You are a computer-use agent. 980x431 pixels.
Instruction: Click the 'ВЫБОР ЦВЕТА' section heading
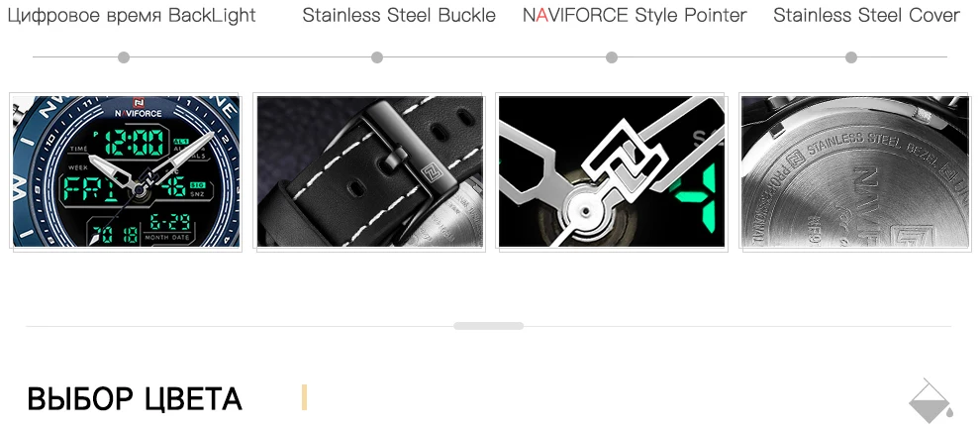pyautogui.click(x=135, y=399)
